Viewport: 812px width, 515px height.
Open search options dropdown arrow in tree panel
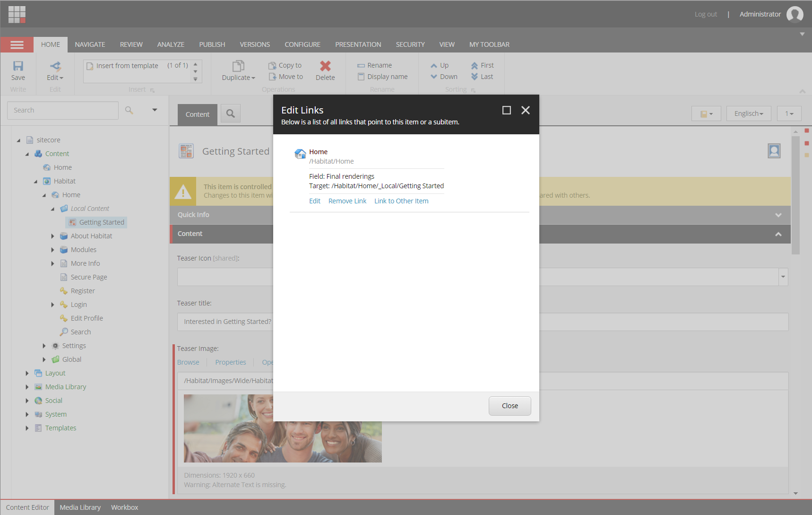pyautogui.click(x=155, y=110)
